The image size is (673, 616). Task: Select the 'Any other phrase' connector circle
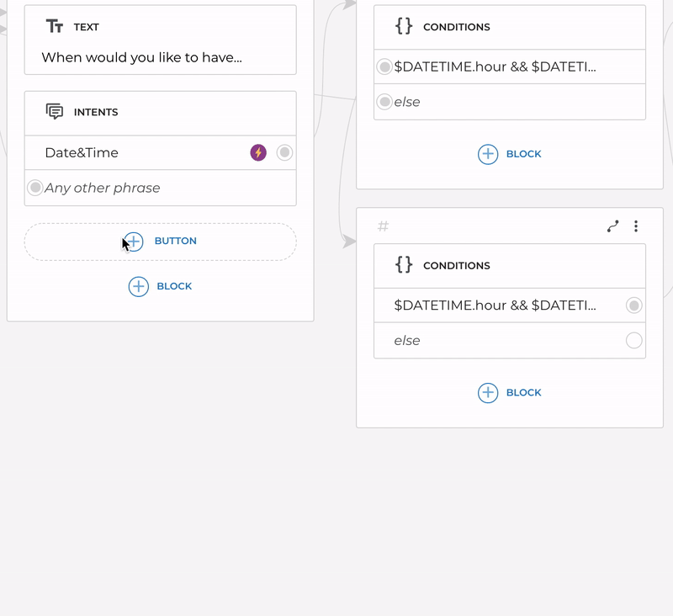[35, 188]
